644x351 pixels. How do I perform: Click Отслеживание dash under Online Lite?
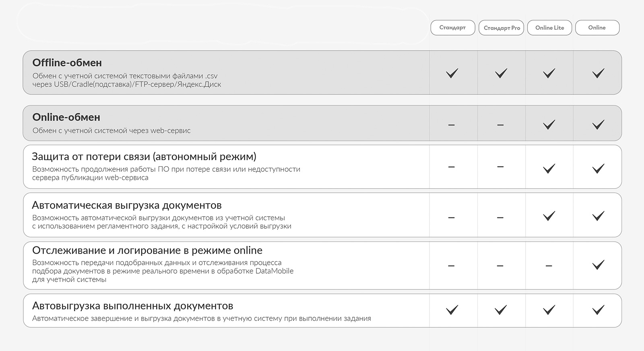coord(549,266)
